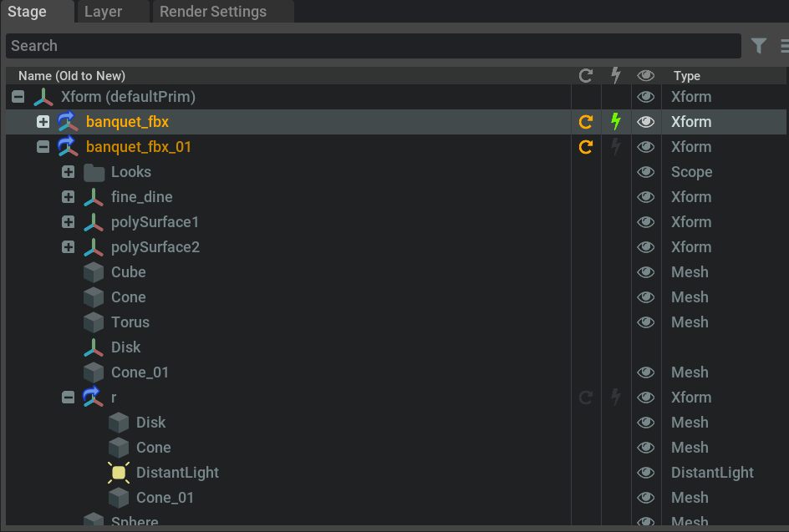Viewport: 789px width, 532px height.
Task: Click the orange reload icon for banquet_fbx_01
Action: (x=586, y=147)
